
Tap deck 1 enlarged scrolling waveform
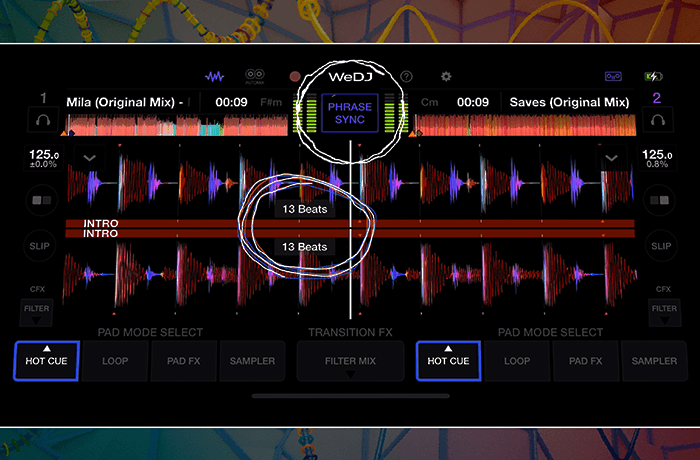point(350,182)
